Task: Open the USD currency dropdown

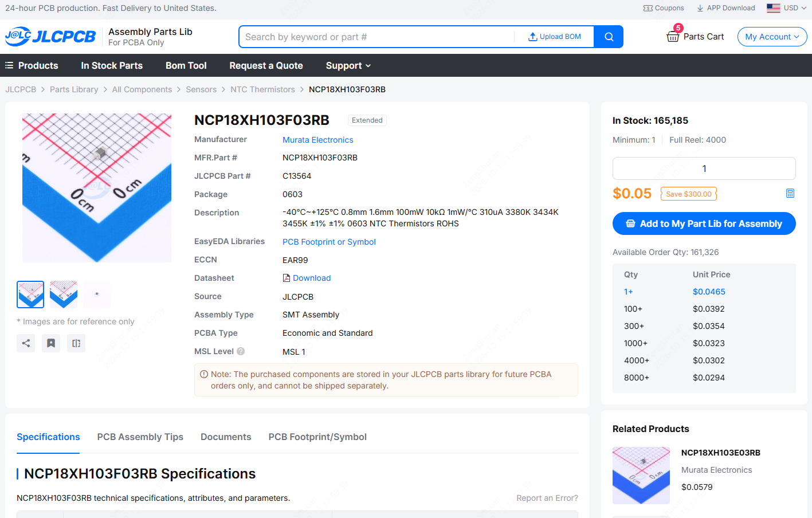Action: pos(787,8)
